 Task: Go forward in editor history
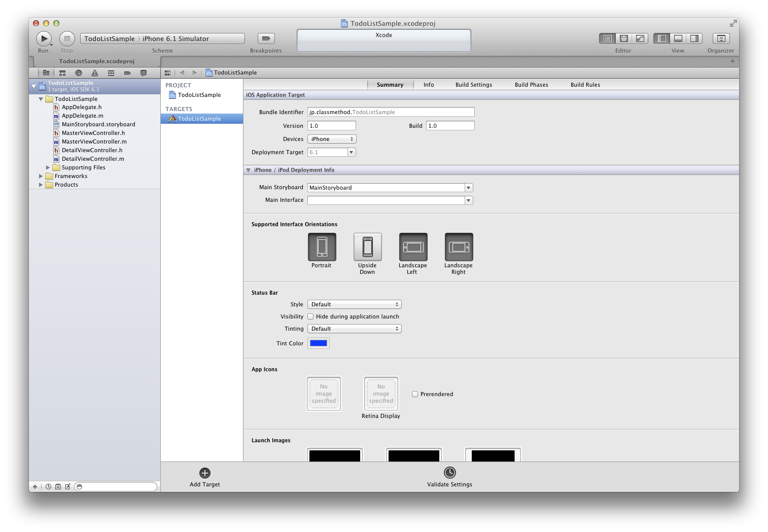coord(195,73)
